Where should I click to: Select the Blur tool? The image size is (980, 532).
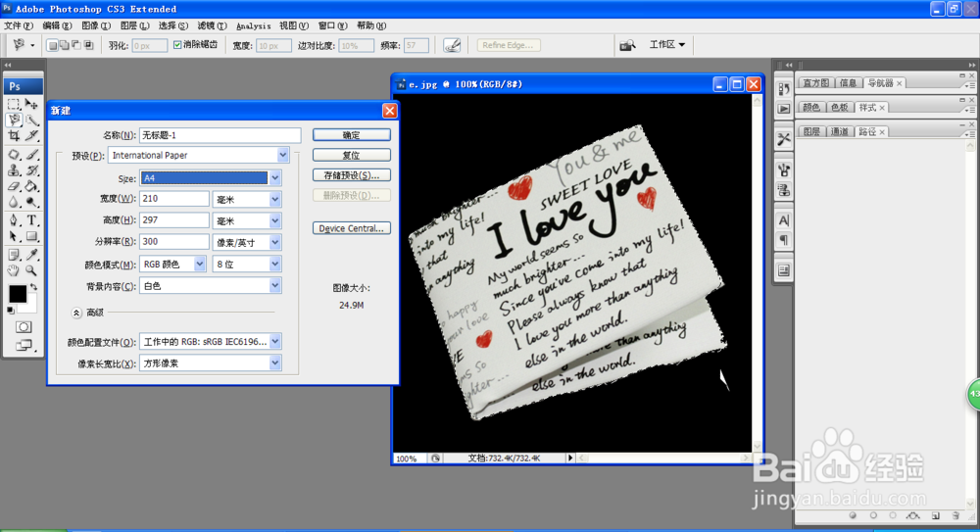[x=14, y=202]
